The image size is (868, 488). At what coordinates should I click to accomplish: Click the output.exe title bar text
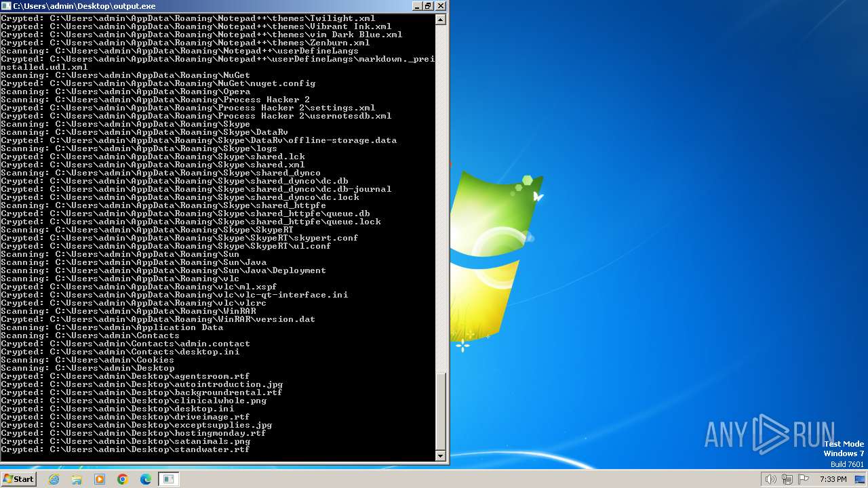tap(84, 6)
